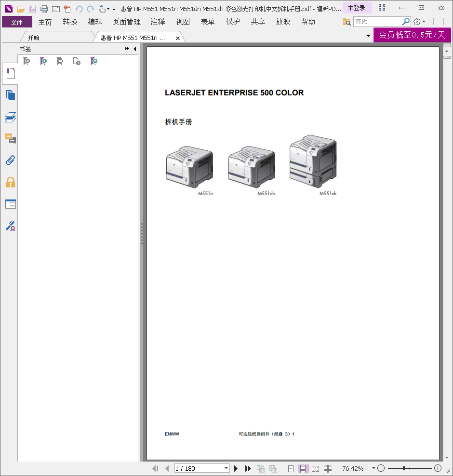This screenshot has width=453, height=476.
Task: Click the Create new PDF starburst icon
Action: pos(67,9)
